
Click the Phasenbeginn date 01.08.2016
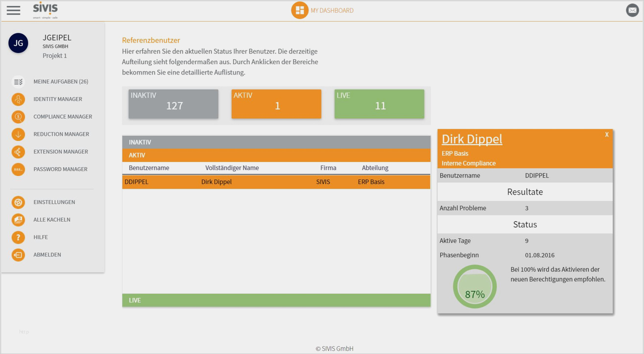pyautogui.click(x=540, y=255)
